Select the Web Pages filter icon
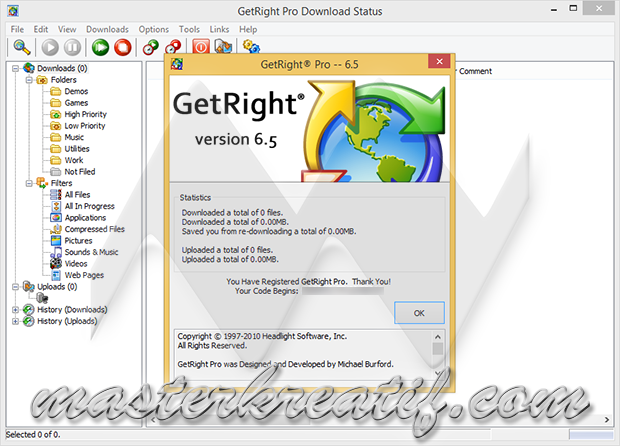The height and width of the screenshot is (446, 620). coord(56,275)
